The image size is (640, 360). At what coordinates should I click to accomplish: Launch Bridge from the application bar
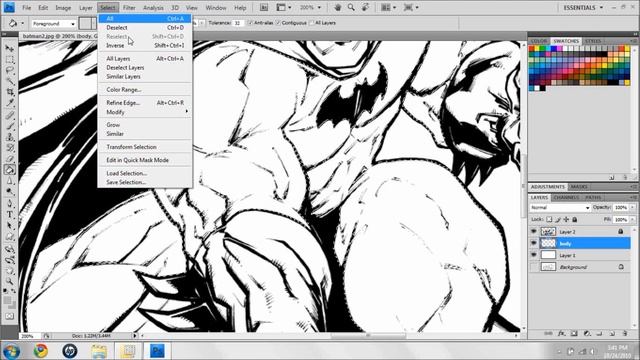click(264, 7)
